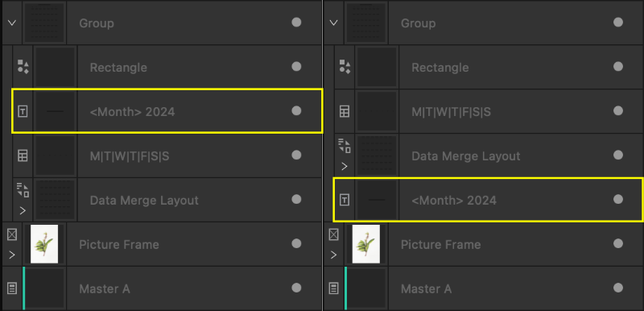
Task: Click the table icon of M|T|W|T|F|S|S in right panel
Action: click(x=345, y=111)
